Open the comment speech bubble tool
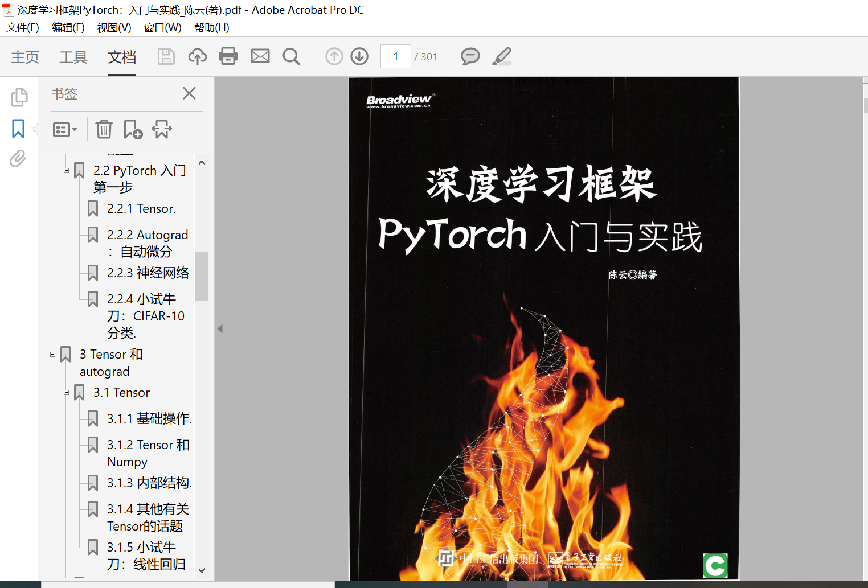This screenshot has width=868, height=588. (470, 56)
